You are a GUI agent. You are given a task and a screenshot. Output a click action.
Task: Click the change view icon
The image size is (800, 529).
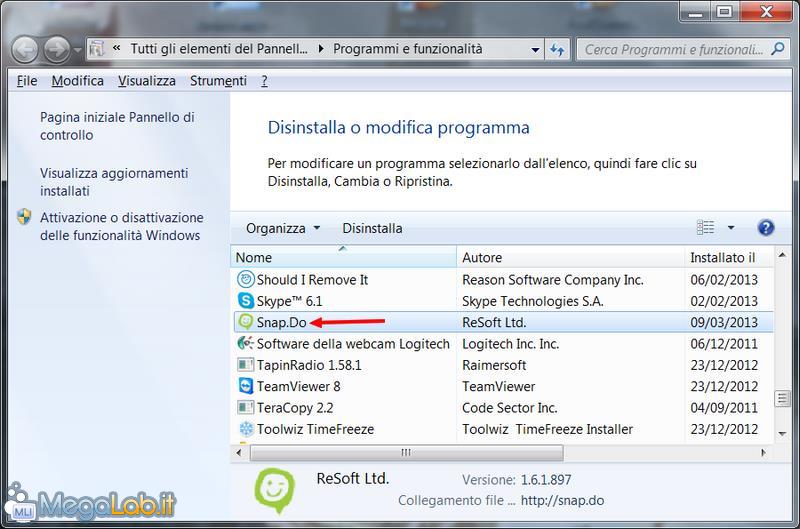click(706, 228)
